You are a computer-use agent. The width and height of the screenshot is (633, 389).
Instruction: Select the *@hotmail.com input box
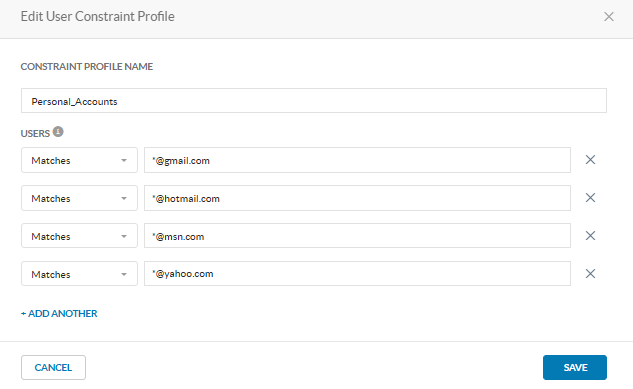coord(357,198)
